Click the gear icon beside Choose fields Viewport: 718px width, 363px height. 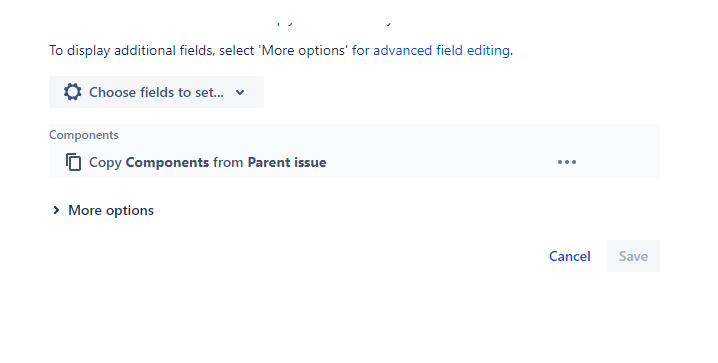(x=72, y=92)
